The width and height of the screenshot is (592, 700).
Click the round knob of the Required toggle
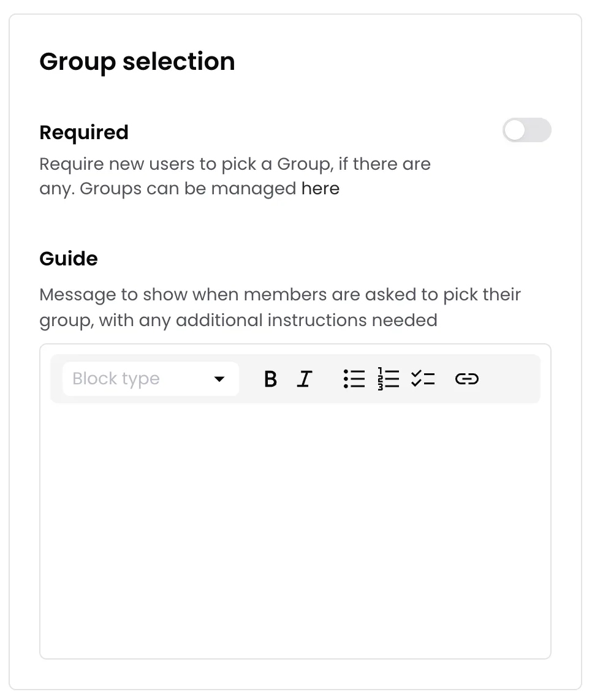pyautogui.click(x=515, y=131)
